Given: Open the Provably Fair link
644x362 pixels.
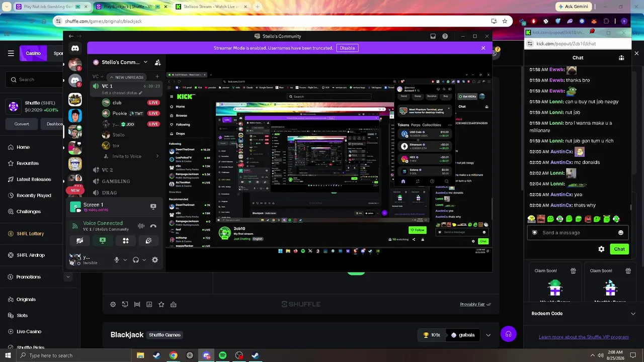Looking at the screenshot, I should (x=475, y=304).
